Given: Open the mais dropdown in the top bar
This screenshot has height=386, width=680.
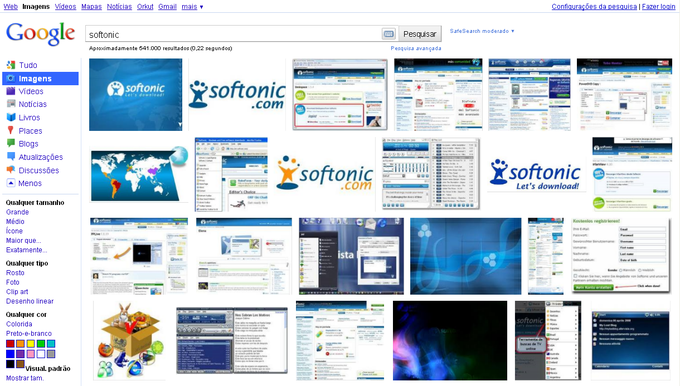Looking at the screenshot, I should (x=192, y=7).
